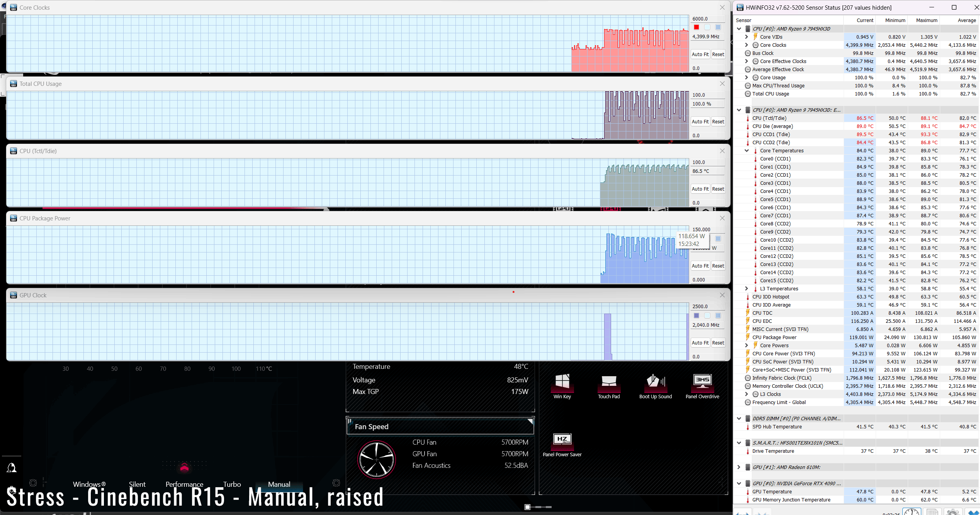Select the Core5 (CCD1) temperature row
The image size is (980, 515).
click(x=856, y=200)
